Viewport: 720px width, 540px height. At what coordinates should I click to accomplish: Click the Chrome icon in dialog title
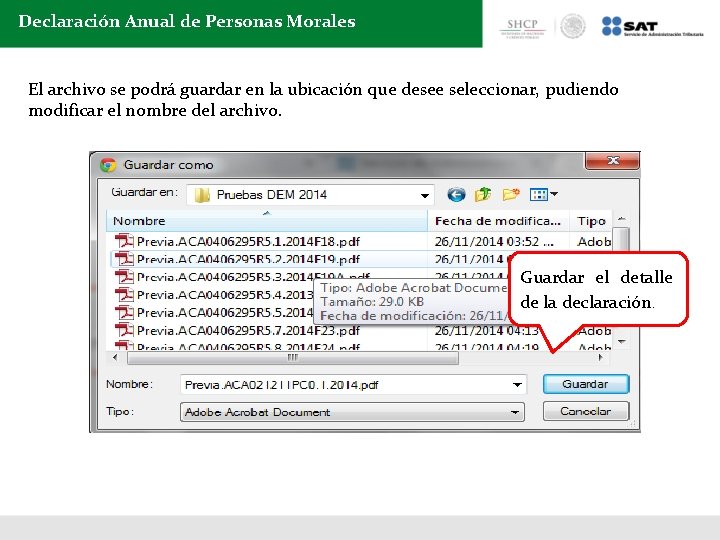pyautogui.click(x=108, y=165)
